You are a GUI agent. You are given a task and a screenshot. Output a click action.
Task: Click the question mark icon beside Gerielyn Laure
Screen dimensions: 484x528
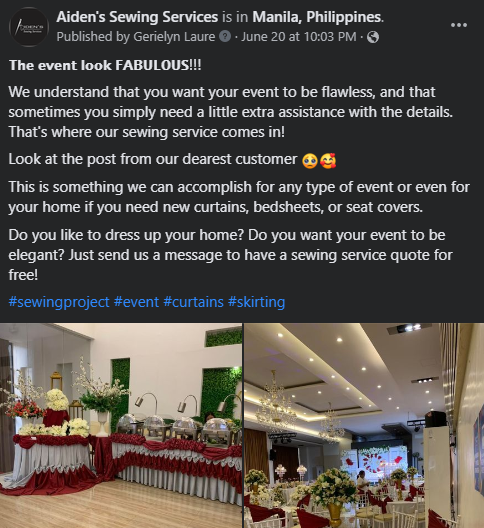pos(225,36)
